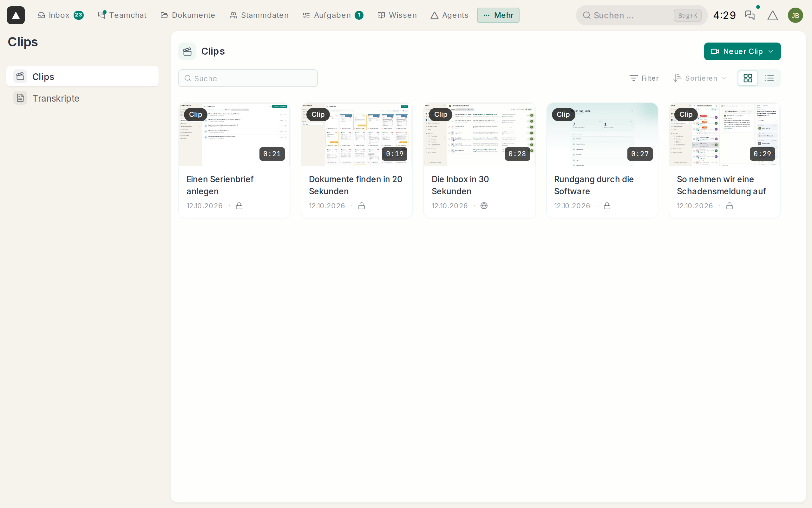Expand the Sortieren dropdown
The height and width of the screenshot is (508, 812).
point(700,78)
